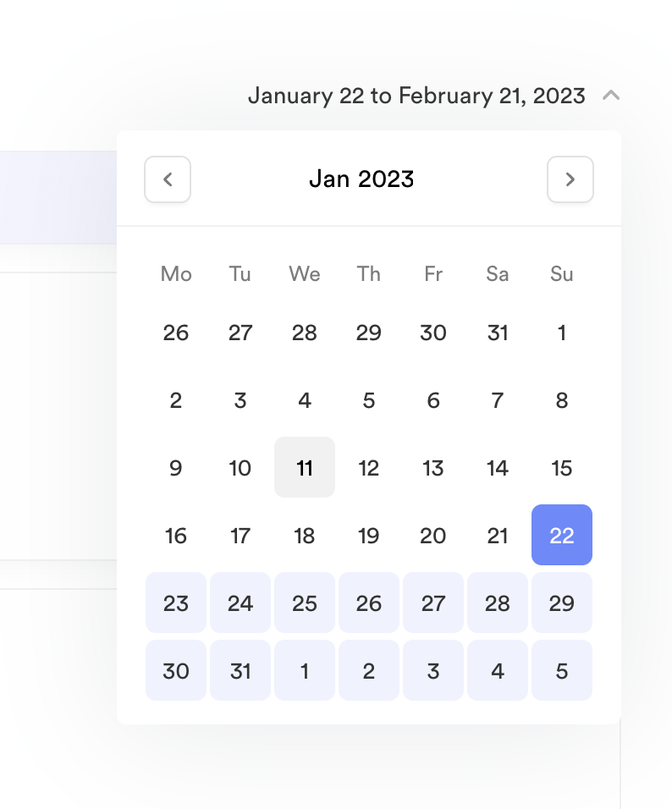Select January 6 under the Fr column
The image size is (672, 809).
[433, 399]
